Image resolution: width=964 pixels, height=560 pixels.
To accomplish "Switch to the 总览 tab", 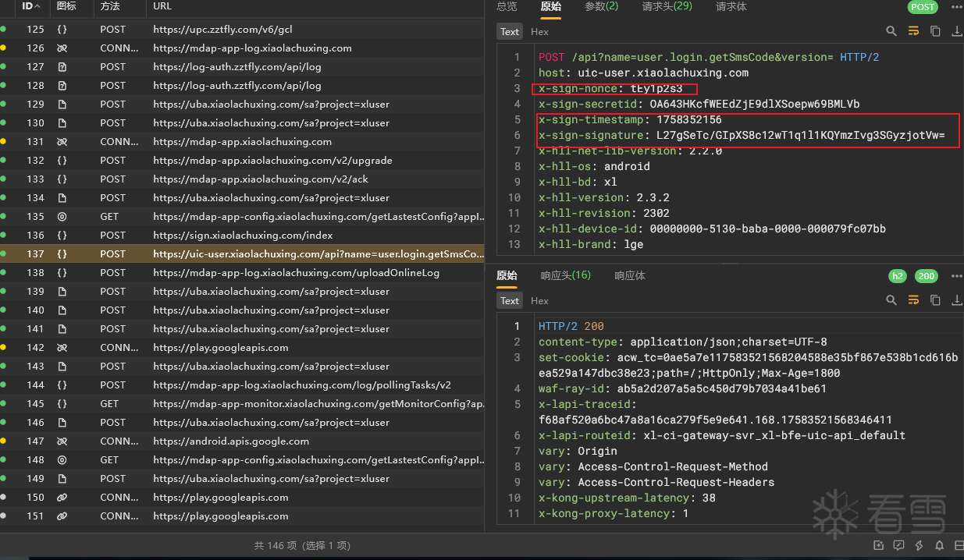I will [x=507, y=6].
